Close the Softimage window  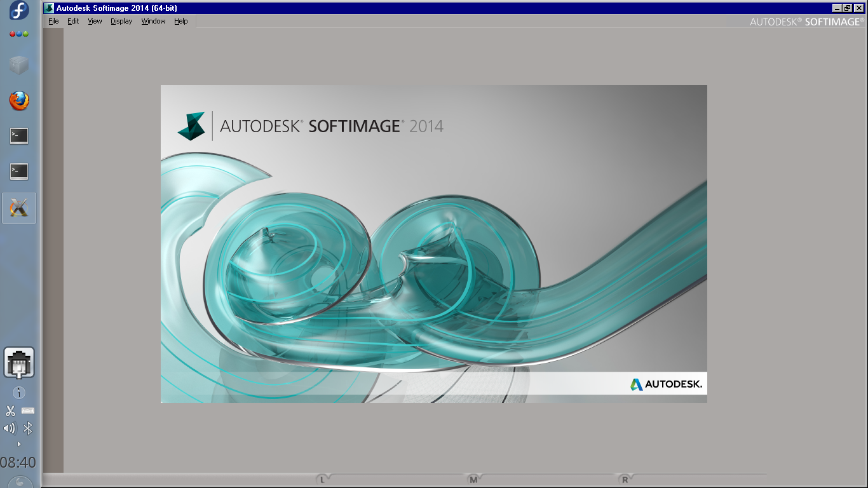(x=858, y=8)
